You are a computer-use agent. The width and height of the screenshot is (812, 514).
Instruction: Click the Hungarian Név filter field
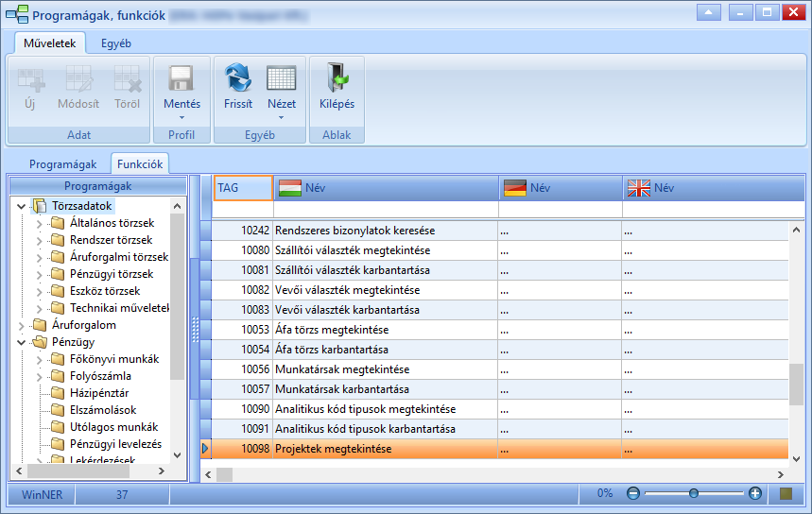coord(386,209)
